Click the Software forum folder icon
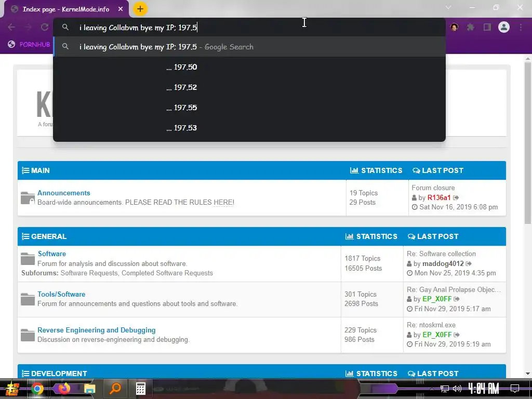This screenshot has height=399, width=532. point(28,259)
